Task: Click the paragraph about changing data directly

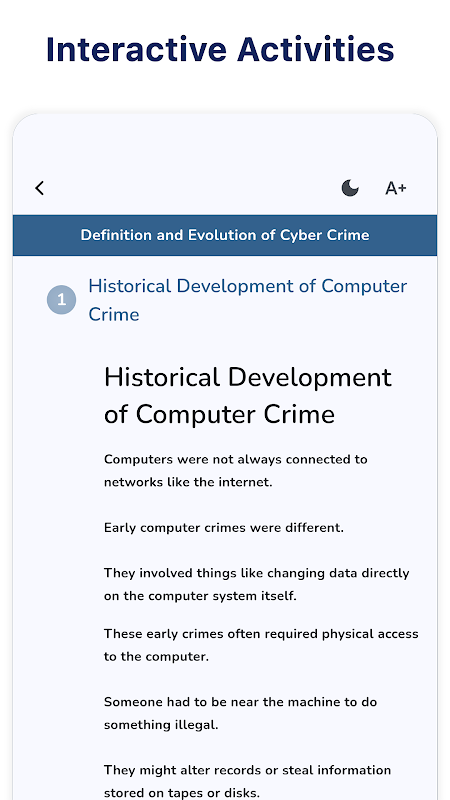Action: 257,584
